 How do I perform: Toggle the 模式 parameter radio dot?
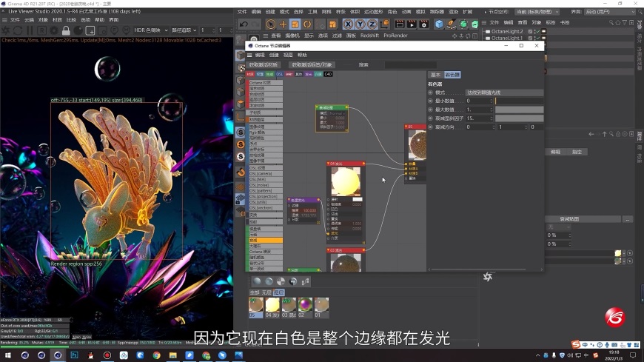pyautogui.click(x=431, y=93)
